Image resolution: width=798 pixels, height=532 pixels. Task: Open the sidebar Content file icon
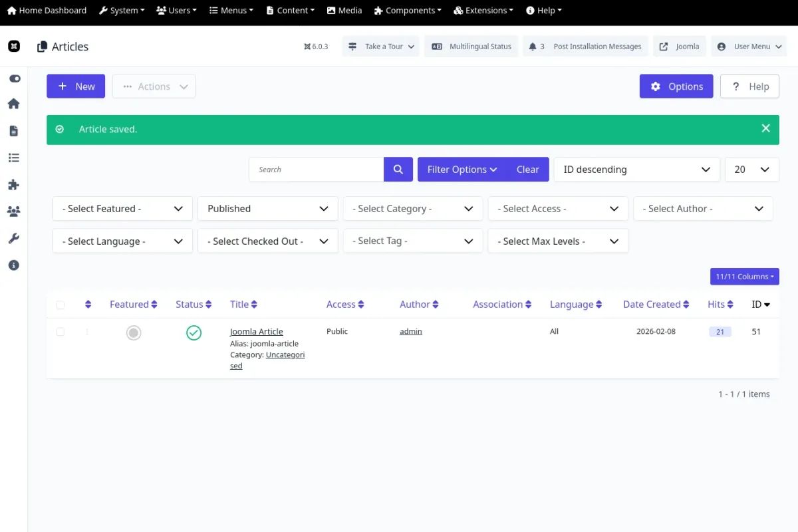point(14,131)
